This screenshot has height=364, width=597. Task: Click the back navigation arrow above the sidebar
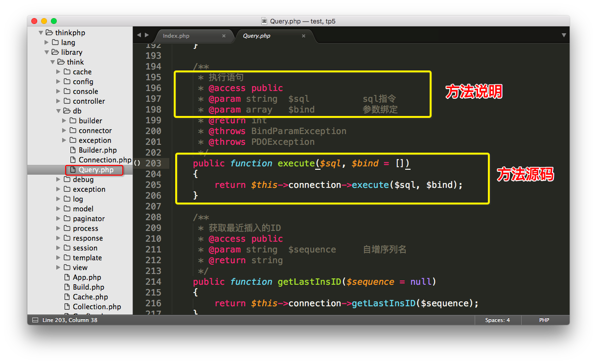tap(138, 35)
